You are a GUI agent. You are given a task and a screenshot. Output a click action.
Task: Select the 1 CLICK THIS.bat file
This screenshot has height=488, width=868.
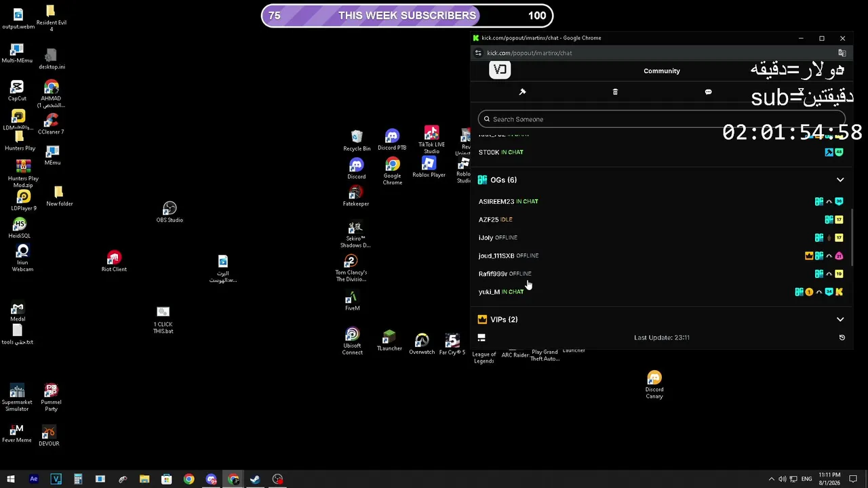tap(163, 320)
